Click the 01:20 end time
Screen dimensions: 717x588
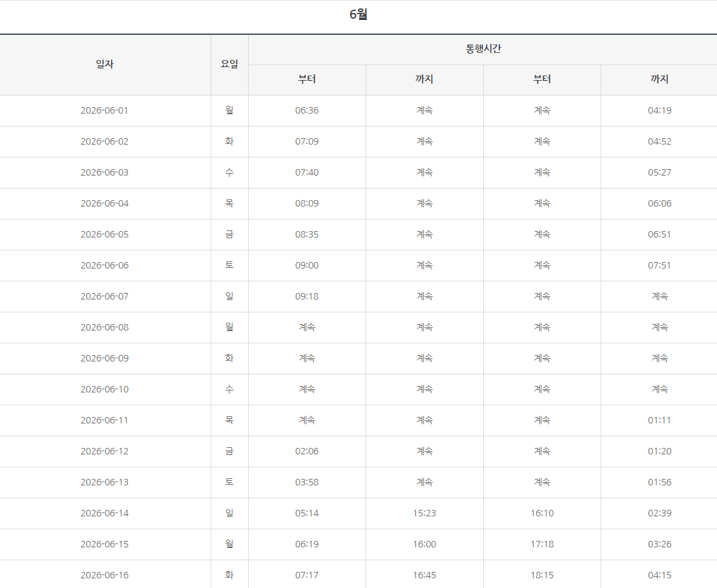tap(660, 451)
